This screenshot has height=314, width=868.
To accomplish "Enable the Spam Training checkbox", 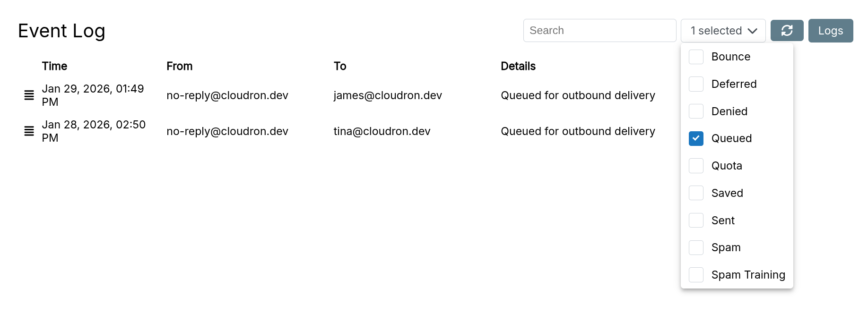I will [696, 275].
